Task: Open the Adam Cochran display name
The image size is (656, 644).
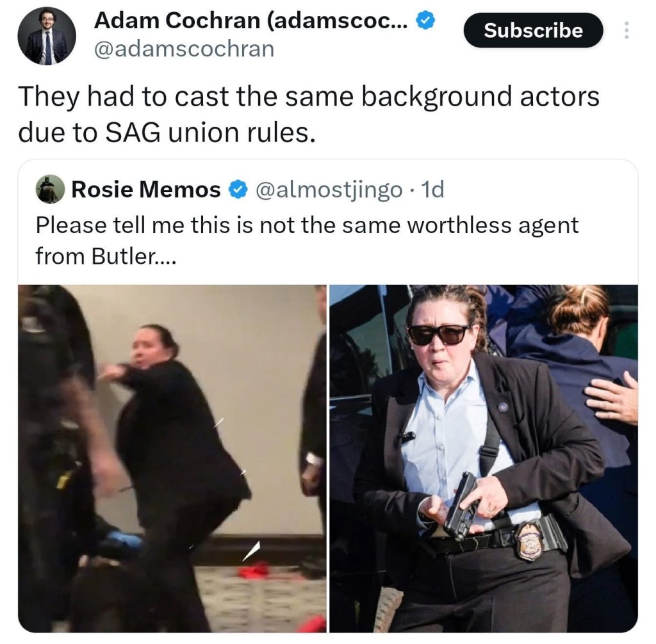Action: click(x=250, y=20)
